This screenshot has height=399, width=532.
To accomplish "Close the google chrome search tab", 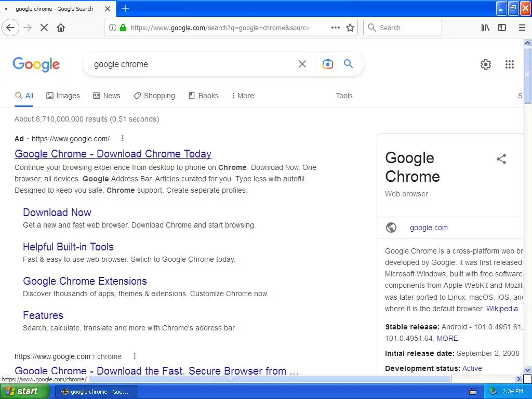I will coord(108,9).
